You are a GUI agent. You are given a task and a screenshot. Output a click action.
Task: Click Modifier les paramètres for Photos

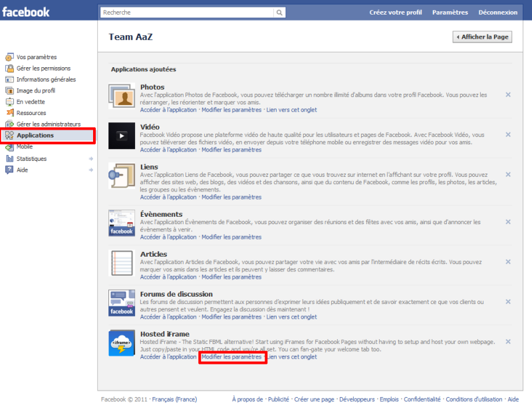231,110
